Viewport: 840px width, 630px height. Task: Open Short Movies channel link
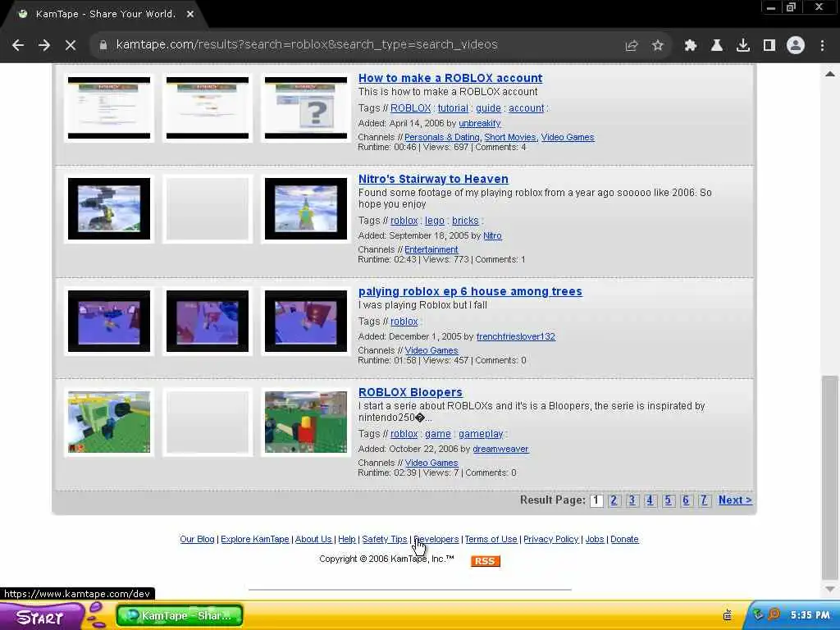pyautogui.click(x=509, y=137)
